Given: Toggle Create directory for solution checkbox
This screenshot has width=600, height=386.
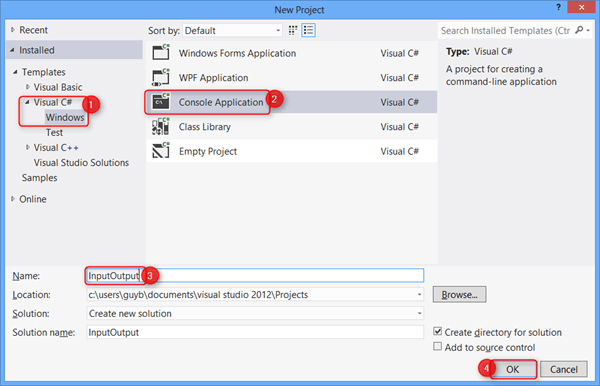Looking at the screenshot, I should (438, 331).
